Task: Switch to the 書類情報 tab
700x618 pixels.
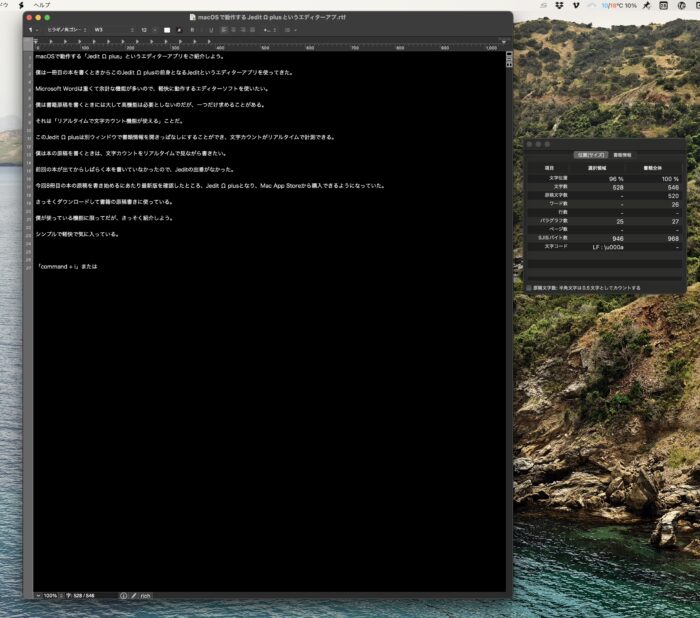Action: pos(622,155)
